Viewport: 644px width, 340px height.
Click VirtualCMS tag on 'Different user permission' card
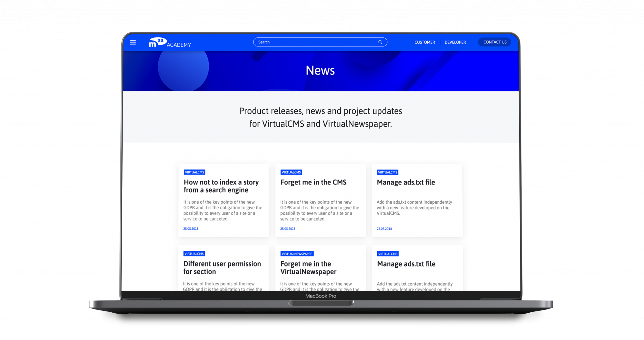pyautogui.click(x=194, y=254)
